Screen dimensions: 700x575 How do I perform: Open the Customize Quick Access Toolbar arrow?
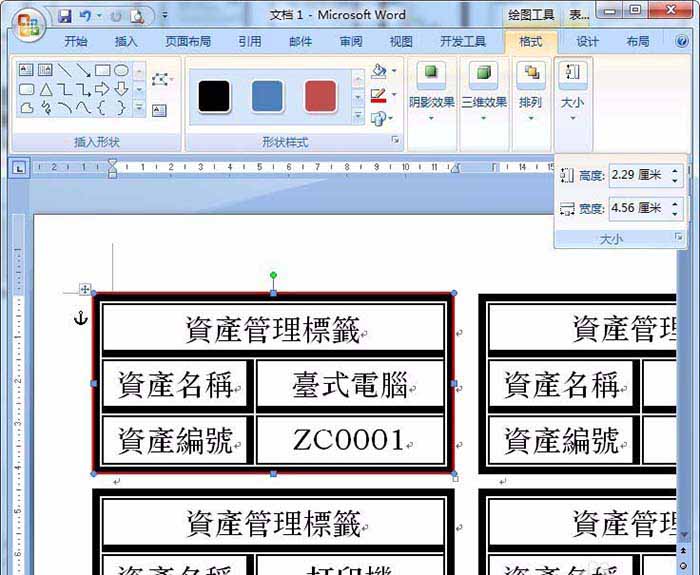[x=165, y=16]
